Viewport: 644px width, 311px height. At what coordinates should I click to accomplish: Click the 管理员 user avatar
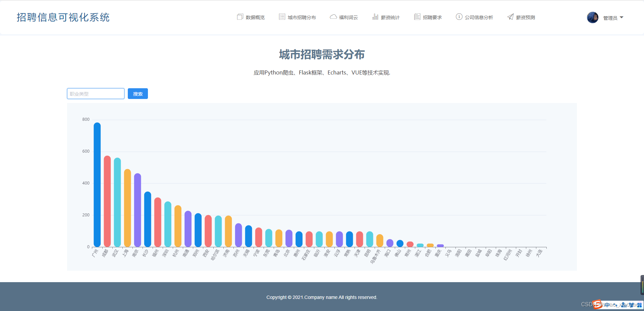pos(593,17)
